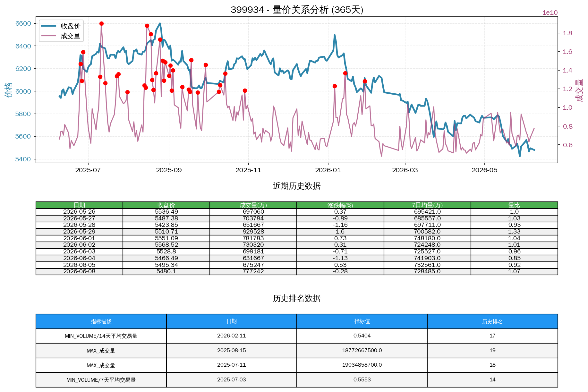The height and width of the screenshot is (392, 588).
Task: Select date cell 2026-05-26
Action: 79,212
